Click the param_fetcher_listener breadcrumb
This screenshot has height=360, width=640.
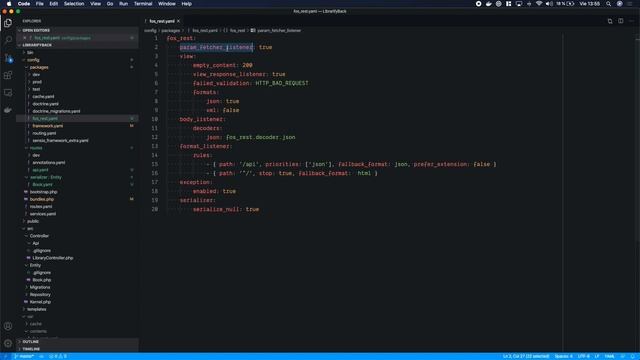279,31
